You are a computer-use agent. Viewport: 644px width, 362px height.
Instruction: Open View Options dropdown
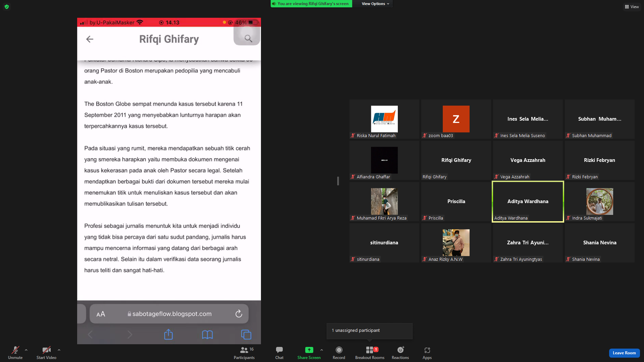(x=375, y=4)
